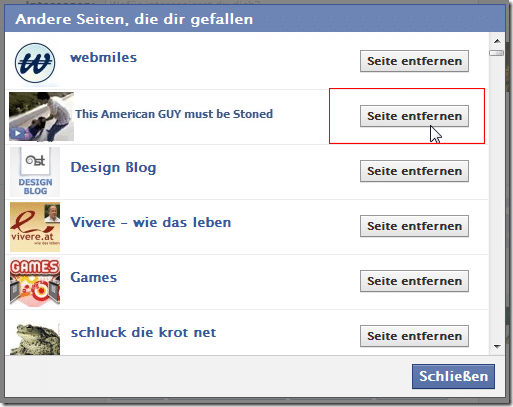Click the scrollbar down arrow
The height and width of the screenshot is (407, 513).
[497, 347]
